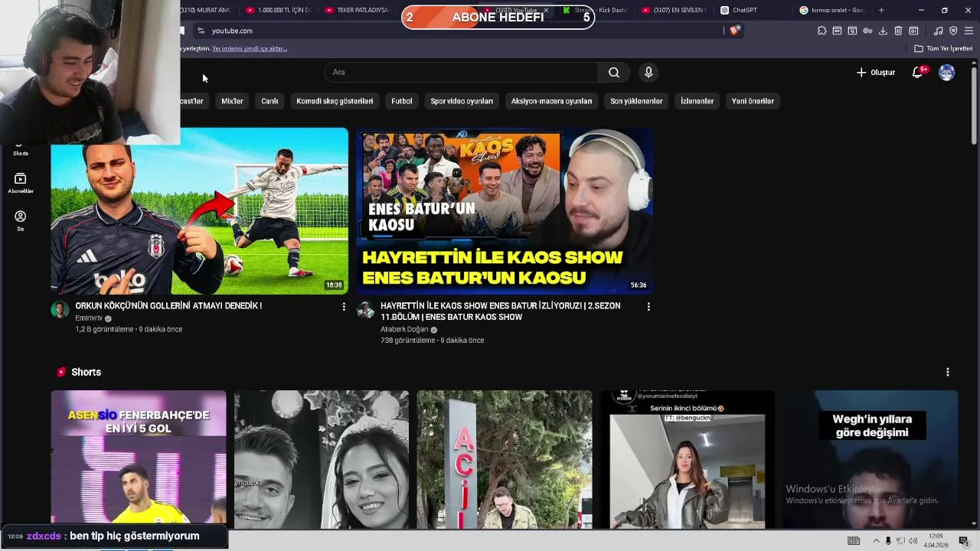Activate voice search microphone icon
Screen dimensions: 980x551
tap(648, 72)
